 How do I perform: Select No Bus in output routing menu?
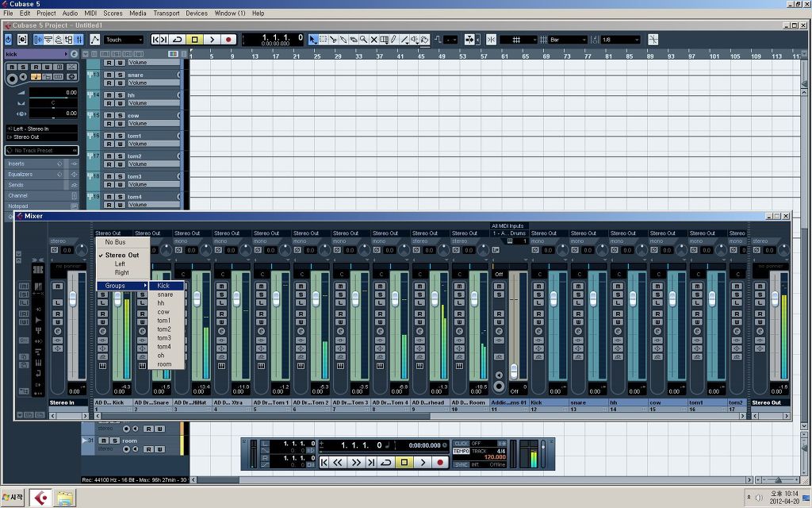coord(116,242)
